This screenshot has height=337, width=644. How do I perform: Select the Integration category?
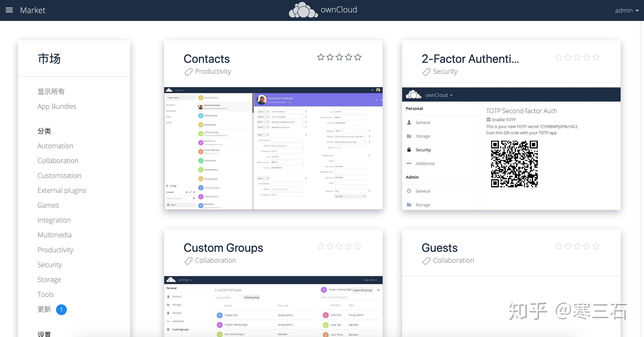point(54,220)
